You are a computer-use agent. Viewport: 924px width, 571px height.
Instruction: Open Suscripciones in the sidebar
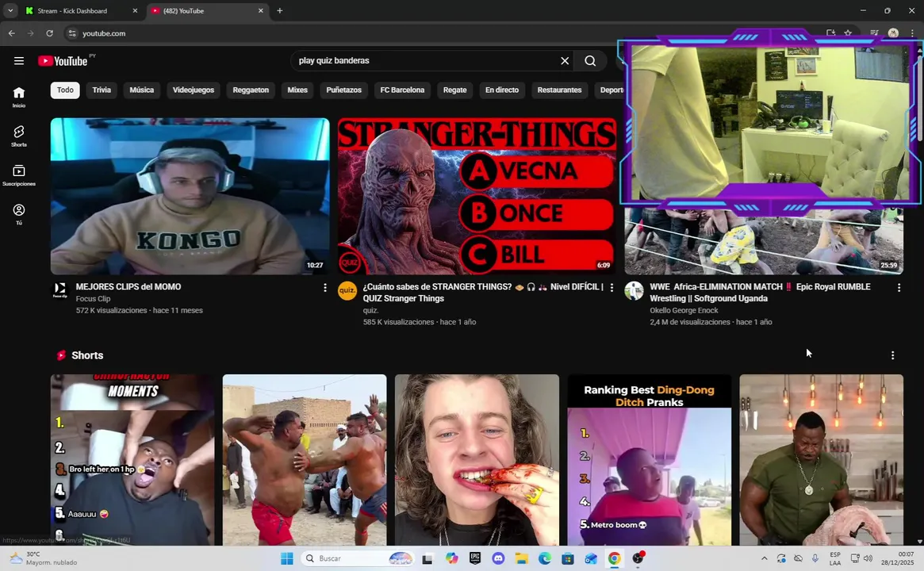tap(19, 175)
